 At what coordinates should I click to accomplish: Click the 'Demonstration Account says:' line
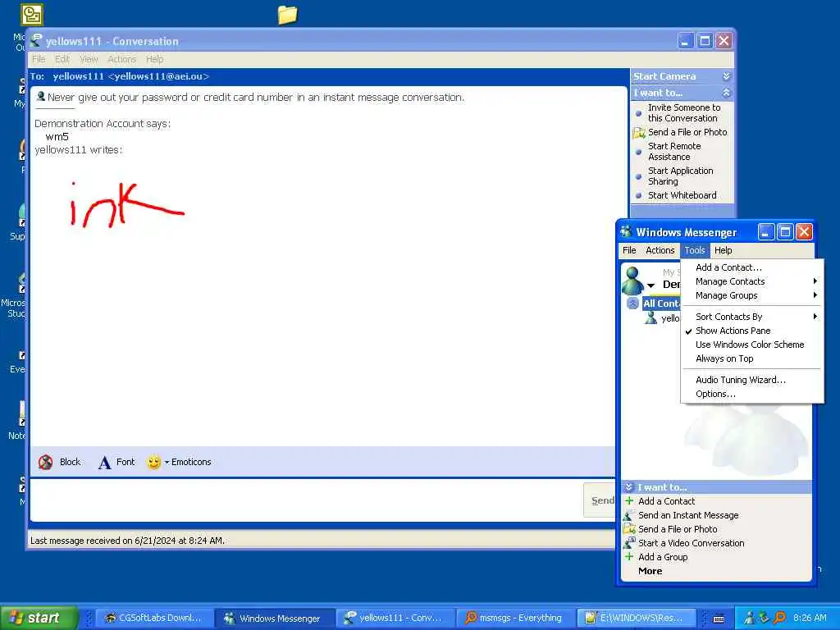pyautogui.click(x=103, y=123)
